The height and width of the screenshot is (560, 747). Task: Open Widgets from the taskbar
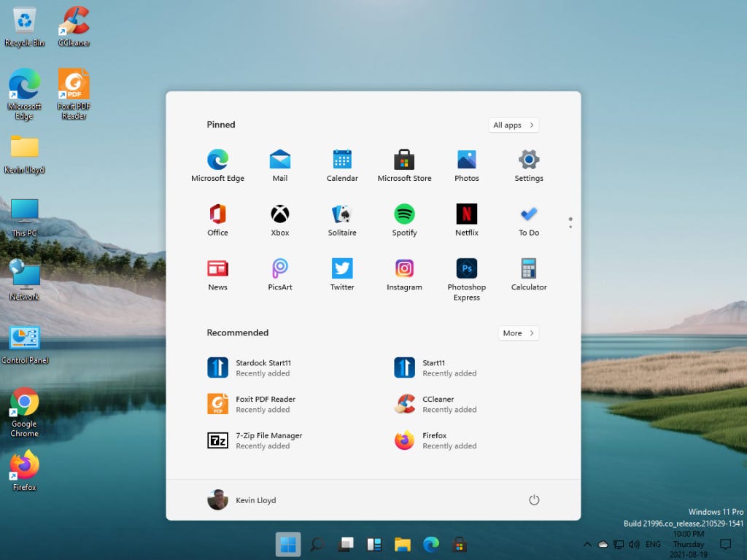[374, 544]
